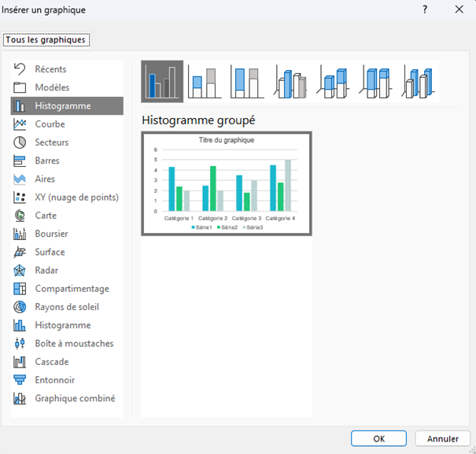
Task: Click the Récents category label
Action: click(50, 69)
